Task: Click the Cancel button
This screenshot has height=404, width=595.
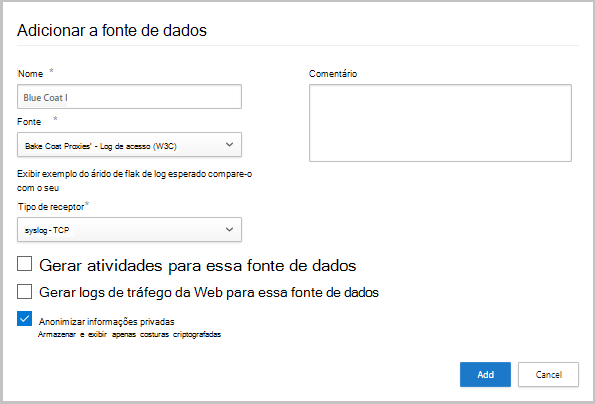Action: coord(548,374)
